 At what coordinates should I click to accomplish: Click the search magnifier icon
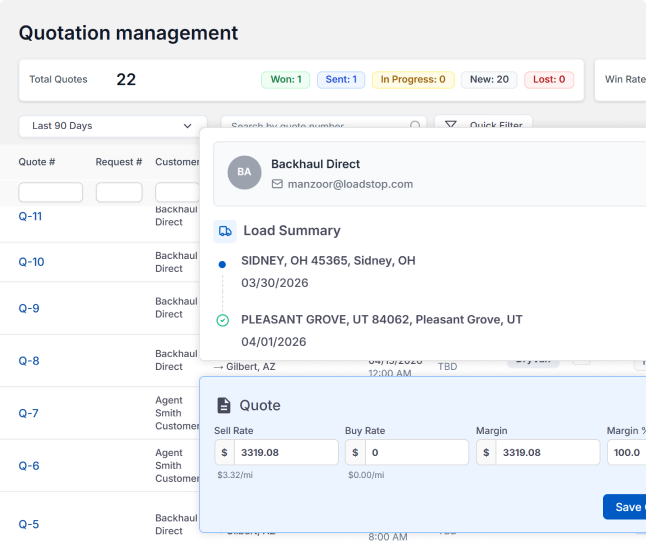pyautogui.click(x=415, y=124)
